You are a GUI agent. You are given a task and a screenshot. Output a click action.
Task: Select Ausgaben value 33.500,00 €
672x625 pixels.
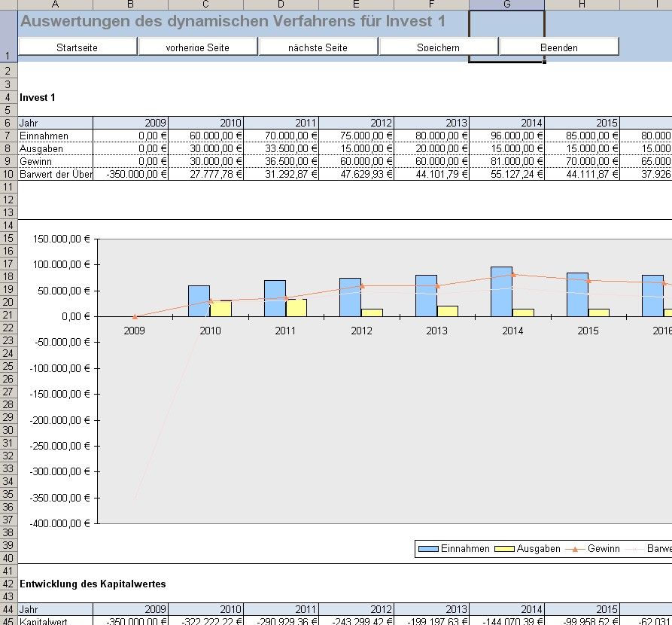281,148
